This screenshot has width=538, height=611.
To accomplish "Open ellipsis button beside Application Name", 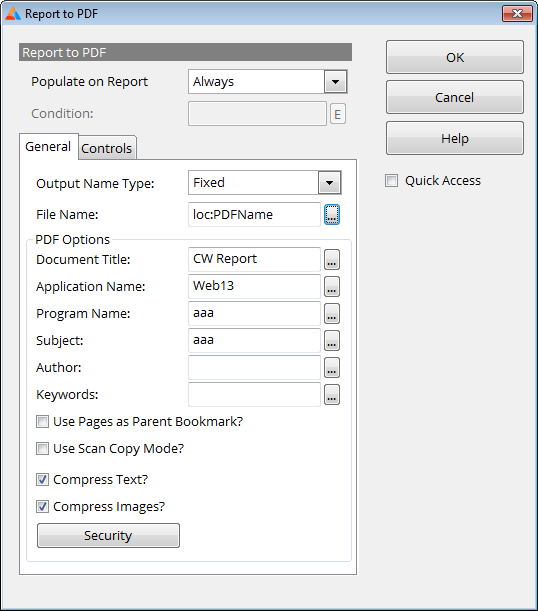I will [x=332, y=286].
